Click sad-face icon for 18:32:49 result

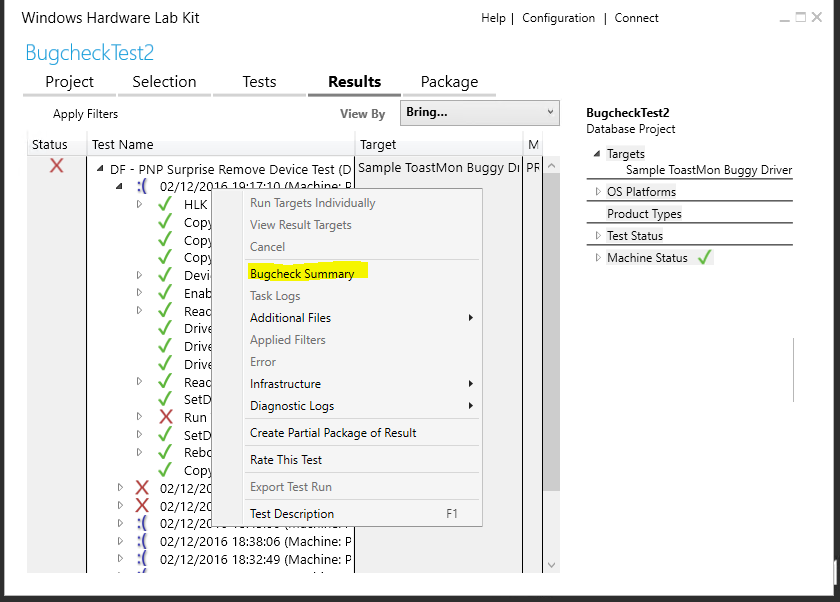142,559
